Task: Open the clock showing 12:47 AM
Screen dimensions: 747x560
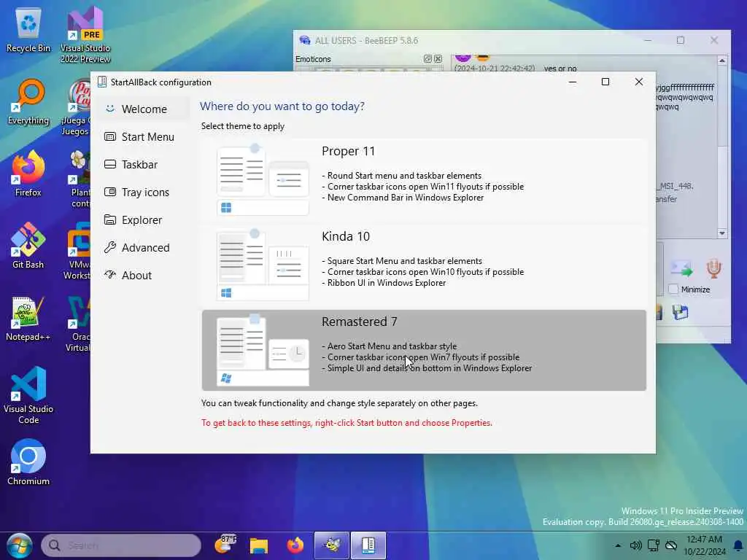Action: click(x=705, y=545)
